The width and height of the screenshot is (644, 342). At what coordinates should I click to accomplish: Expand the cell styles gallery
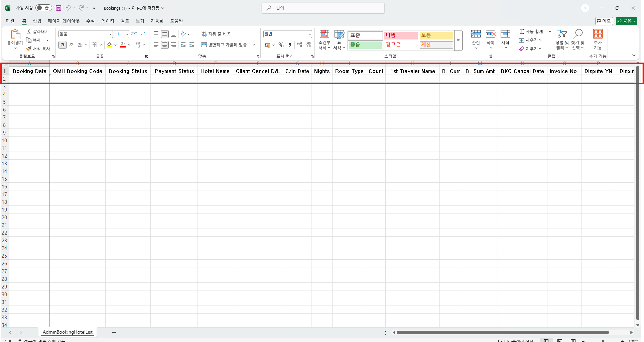(459, 40)
